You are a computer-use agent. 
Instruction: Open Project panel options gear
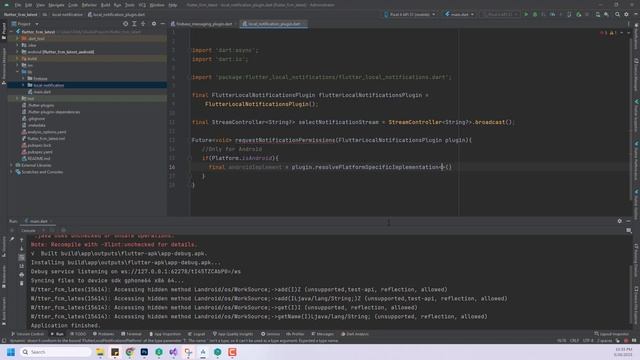click(154, 24)
